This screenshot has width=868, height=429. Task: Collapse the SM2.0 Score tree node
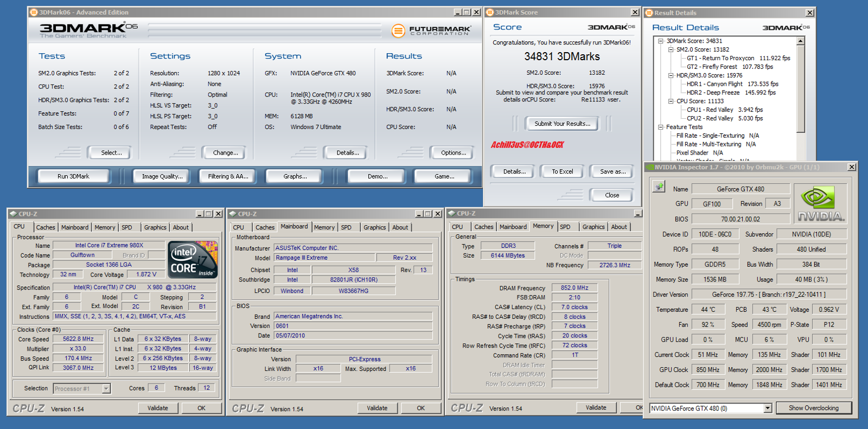pos(671,49)
